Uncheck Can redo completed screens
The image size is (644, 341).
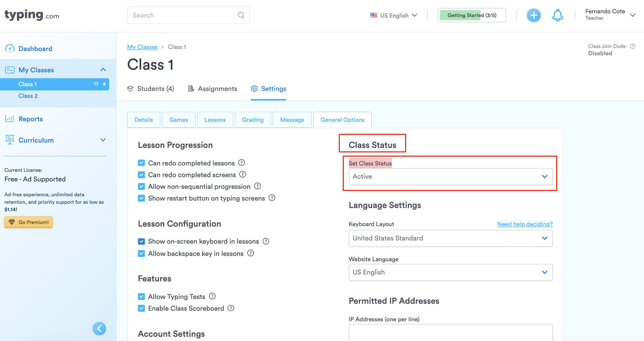click(x=141, y=175)
